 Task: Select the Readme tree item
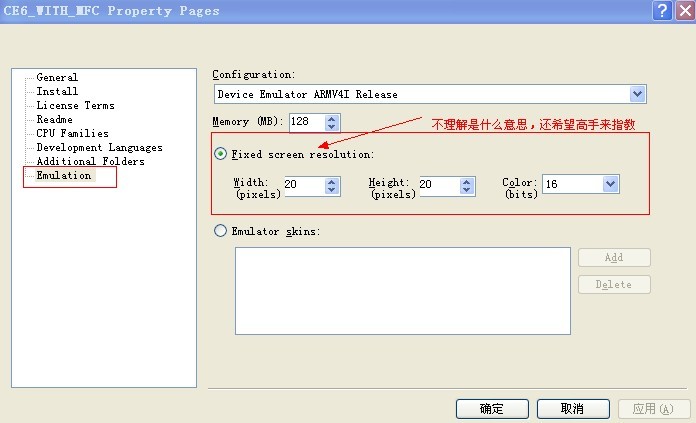54,119
